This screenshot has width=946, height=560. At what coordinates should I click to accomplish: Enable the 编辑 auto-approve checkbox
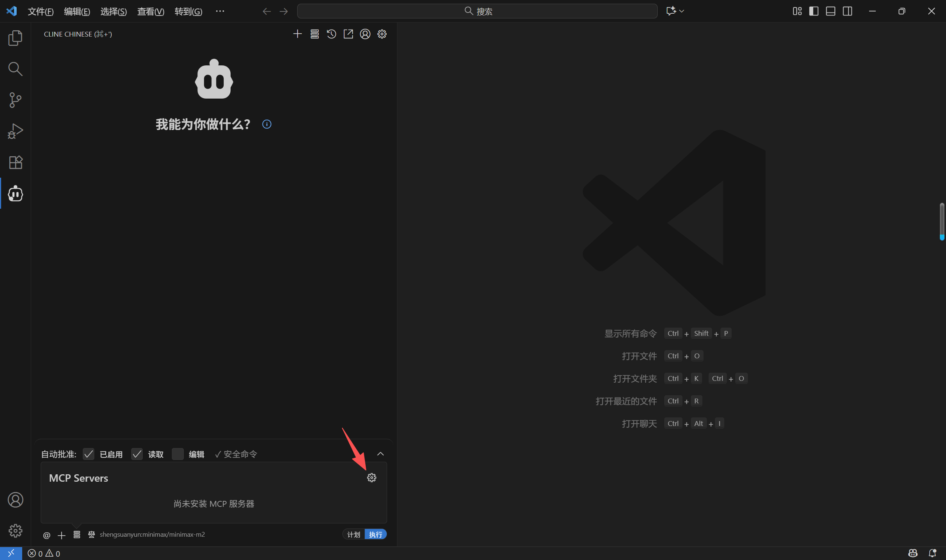(x=177, y=454)
